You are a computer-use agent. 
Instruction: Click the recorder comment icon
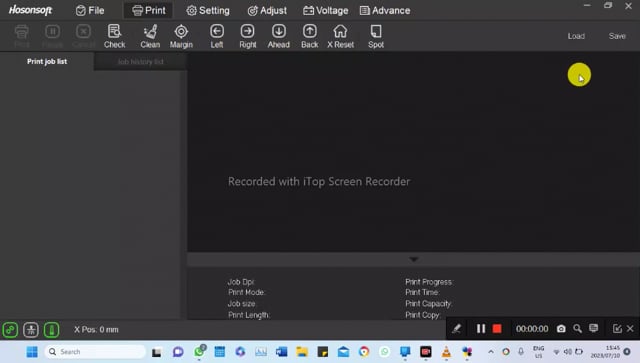coord(593,328)
